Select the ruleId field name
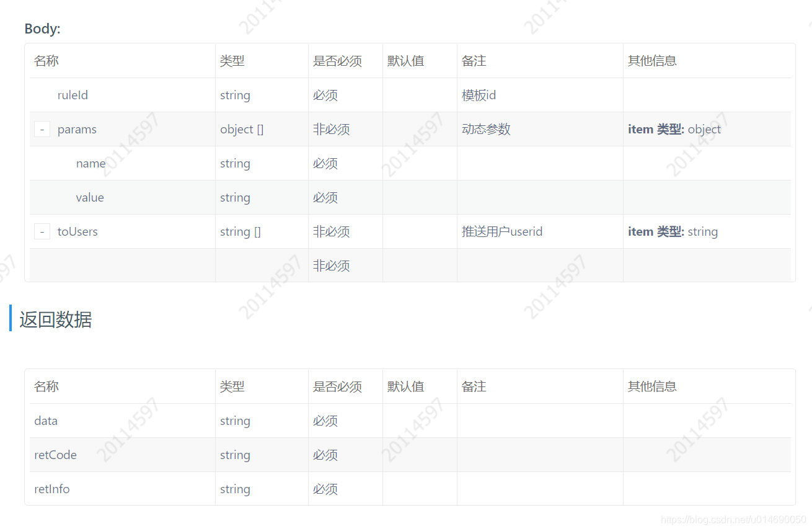The image size is (812, 531). (x=73, y=95)
